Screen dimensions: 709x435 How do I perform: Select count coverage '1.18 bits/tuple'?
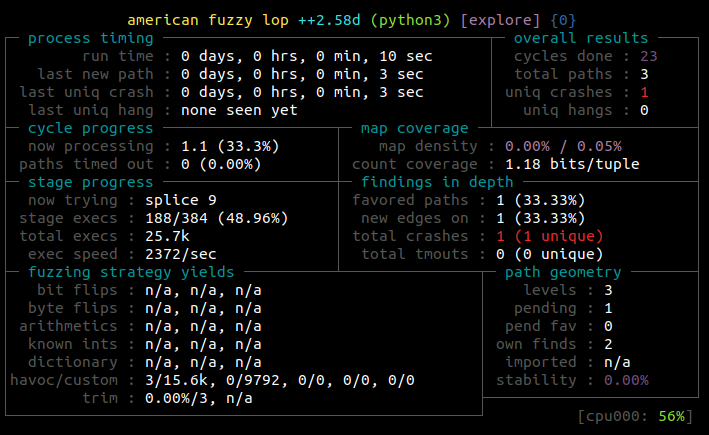tap(572, 164)
